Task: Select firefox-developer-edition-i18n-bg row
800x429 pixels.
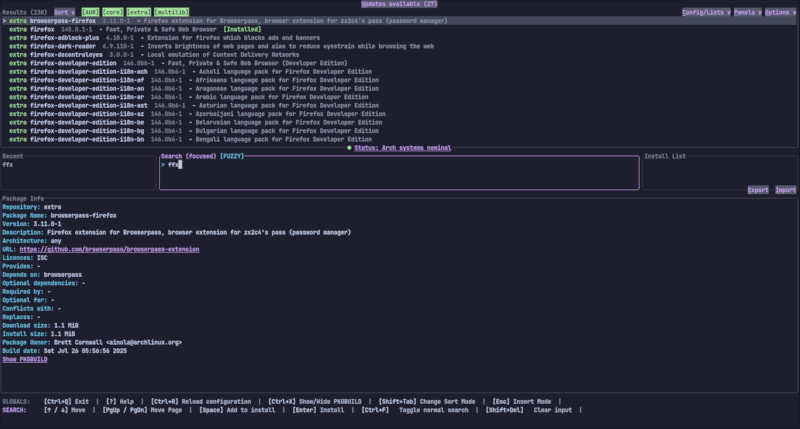Action: tap(399, 131)
